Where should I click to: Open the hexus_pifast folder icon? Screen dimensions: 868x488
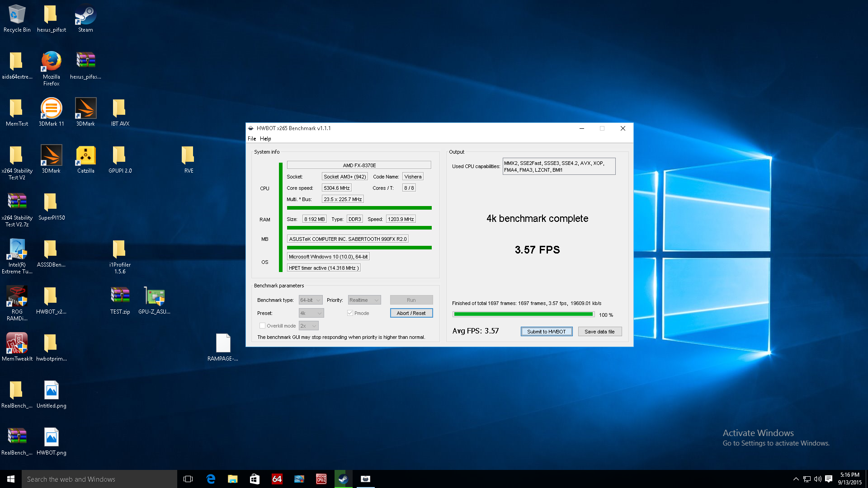(51, 18)
